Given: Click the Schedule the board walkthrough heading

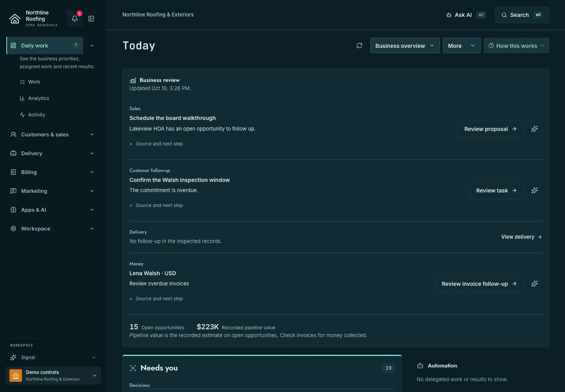Looking at the screenshot, I should (x=173, y=118).
